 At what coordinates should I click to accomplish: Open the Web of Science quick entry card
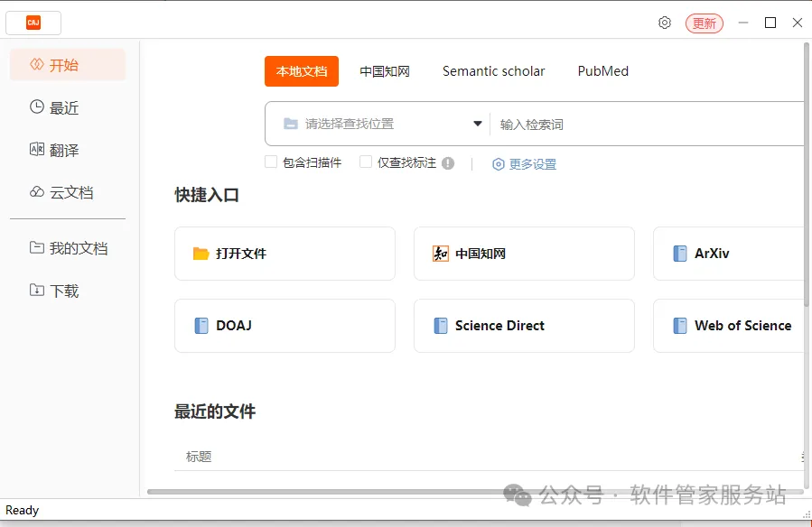coord(730,326)
